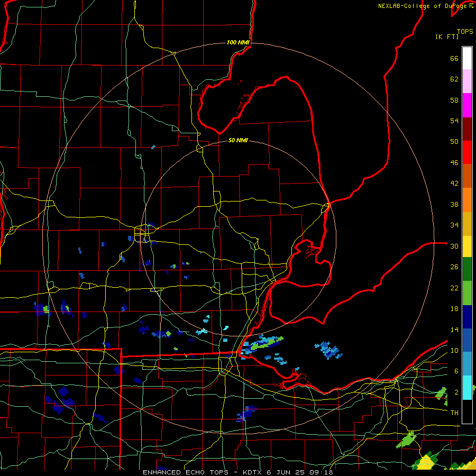Pick the light blue legend swatch
This screenshot has height=476, width=476.
[x=467, y=364]
